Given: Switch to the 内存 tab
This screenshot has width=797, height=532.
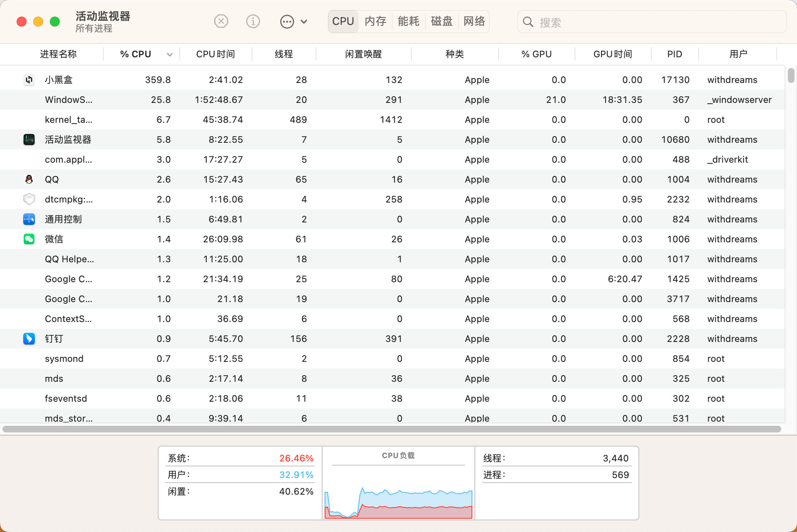Looking at the screenshot, I should tap(375, 21).
